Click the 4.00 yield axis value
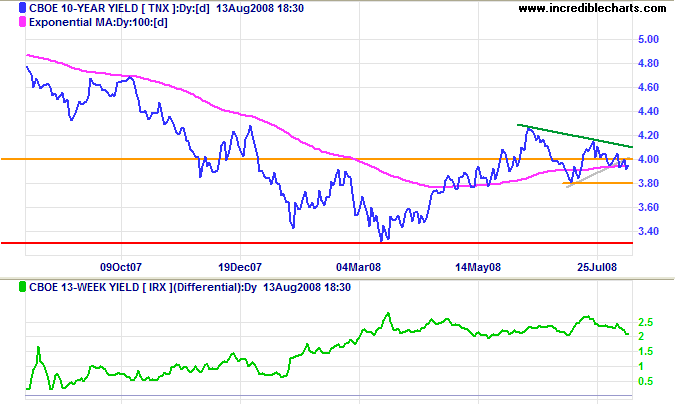The height and width of the screenshot is (410, 675). (648, 159)
